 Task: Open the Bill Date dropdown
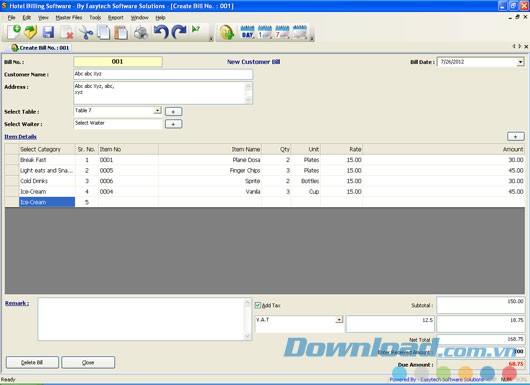[x=520, y=62]
